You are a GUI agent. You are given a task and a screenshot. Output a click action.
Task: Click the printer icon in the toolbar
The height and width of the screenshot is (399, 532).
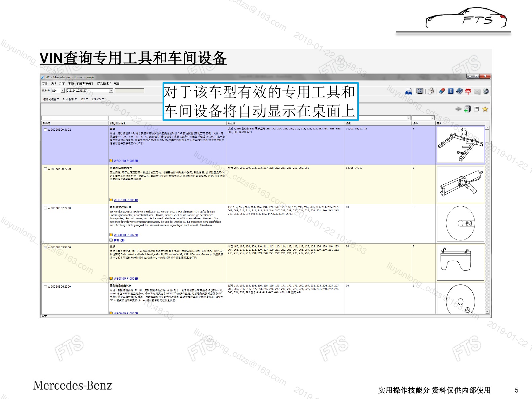pyautogui.click(x=431, y=91)
